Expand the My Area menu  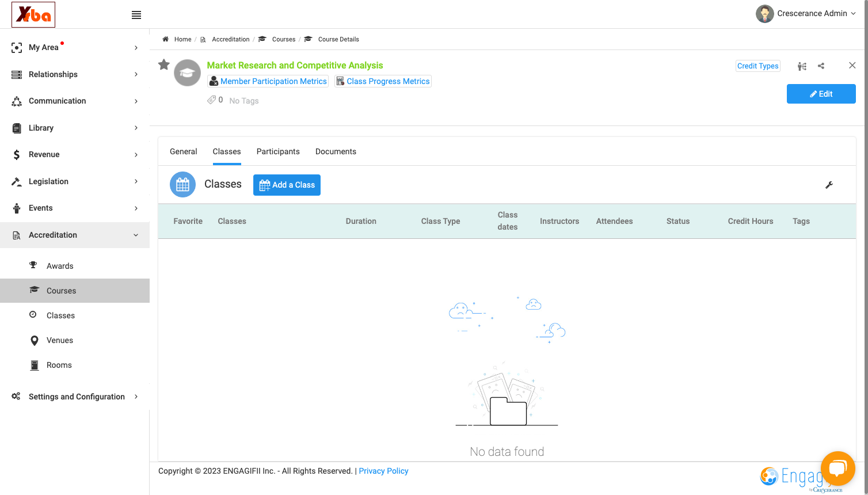(x=75, y=47)
